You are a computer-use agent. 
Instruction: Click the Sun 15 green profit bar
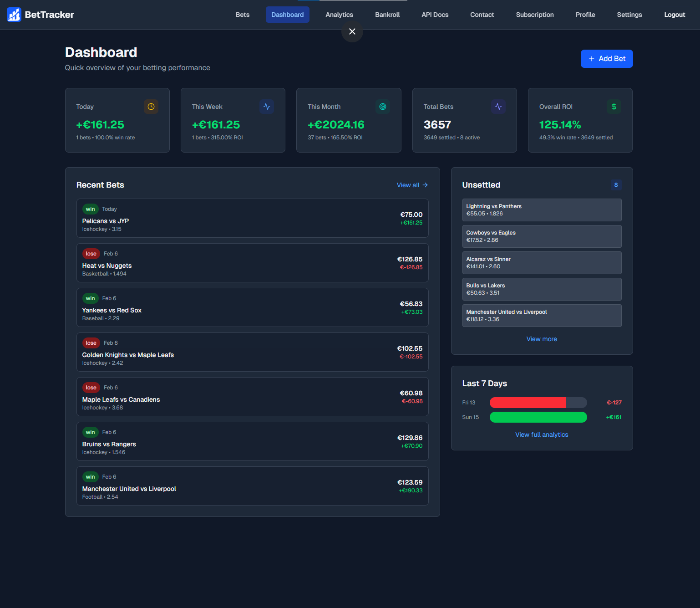pos(538,417)
